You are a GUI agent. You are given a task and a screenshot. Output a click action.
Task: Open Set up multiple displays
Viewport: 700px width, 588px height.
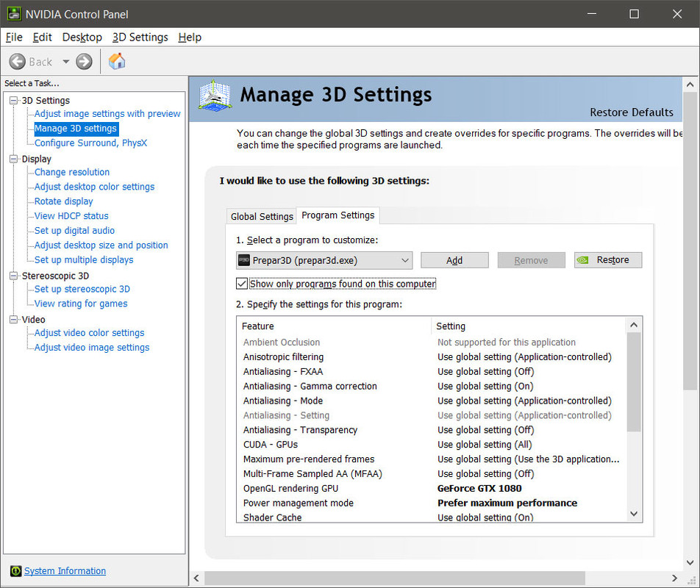pyautogui.click(x=84, y=259)
